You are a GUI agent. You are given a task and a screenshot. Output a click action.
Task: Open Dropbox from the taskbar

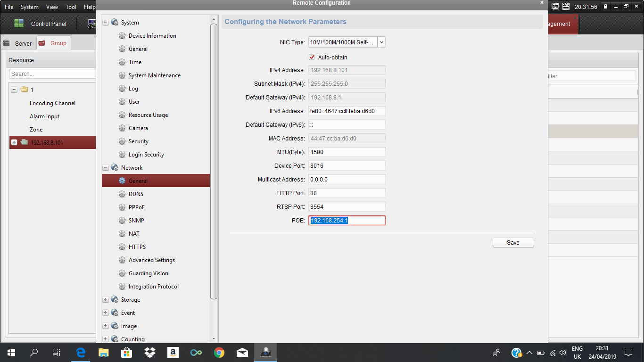coord(150,353)
